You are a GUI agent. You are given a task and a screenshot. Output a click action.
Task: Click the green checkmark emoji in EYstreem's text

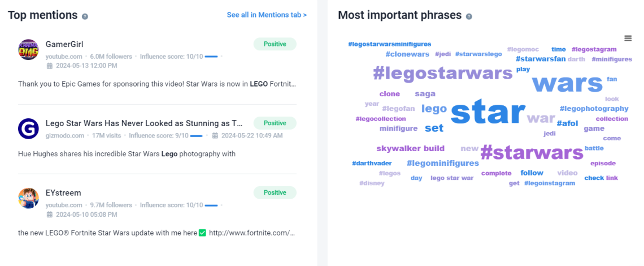(202, 233)
